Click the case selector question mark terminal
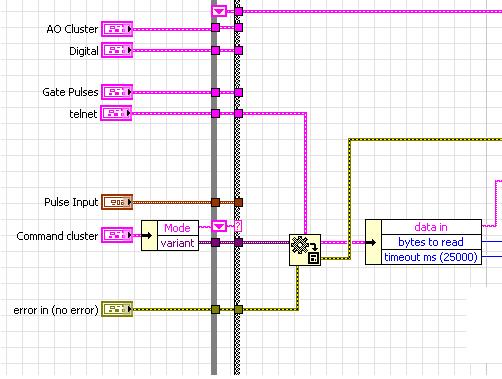Image resolution: width=502 pixels, height=379 pixels. [238, 226]
